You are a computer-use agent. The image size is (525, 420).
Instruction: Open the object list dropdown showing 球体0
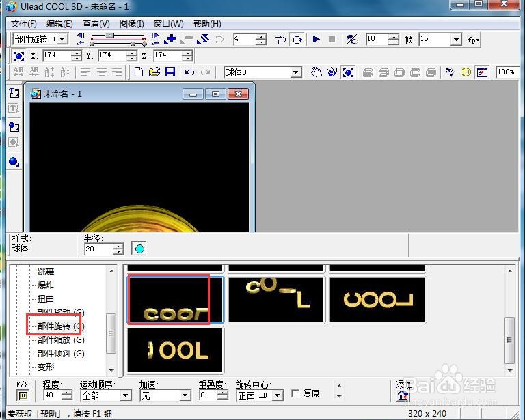295,72
